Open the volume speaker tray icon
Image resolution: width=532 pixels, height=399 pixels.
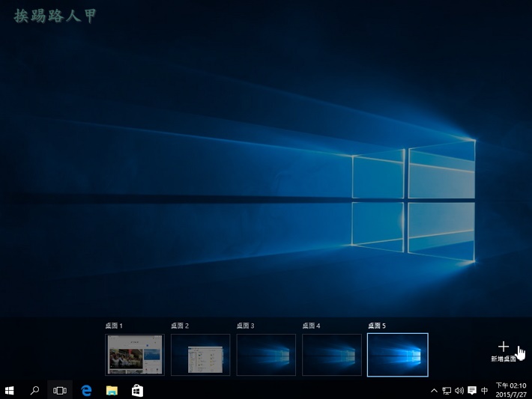[459, 391]
